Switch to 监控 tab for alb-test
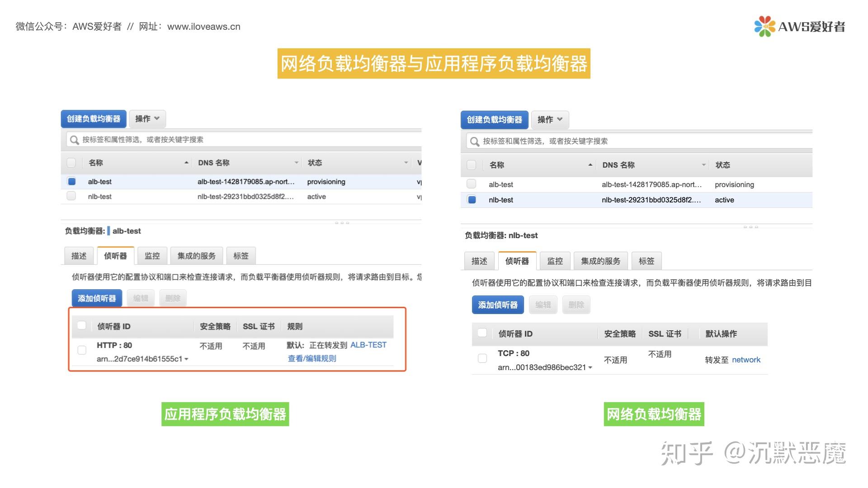 (x=152, y=256)
